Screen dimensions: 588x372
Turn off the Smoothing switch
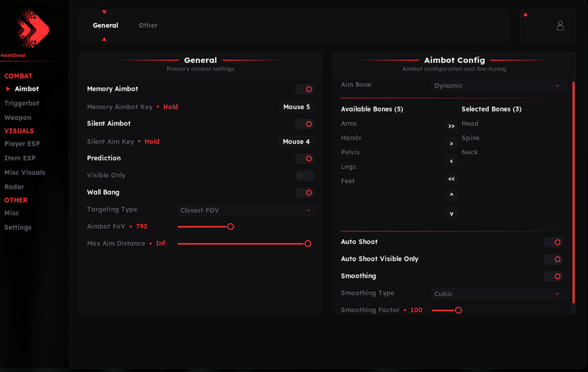tap(553, 276)
